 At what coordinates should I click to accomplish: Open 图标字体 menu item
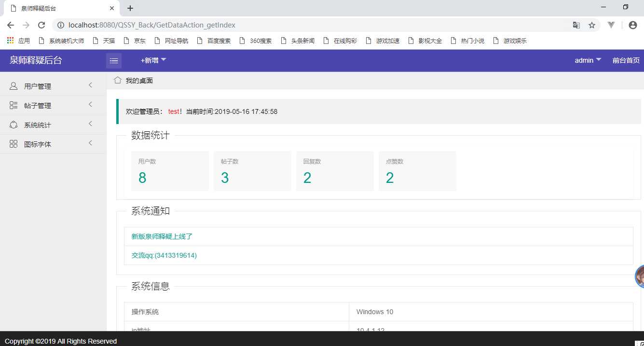[x=53, y=144]
